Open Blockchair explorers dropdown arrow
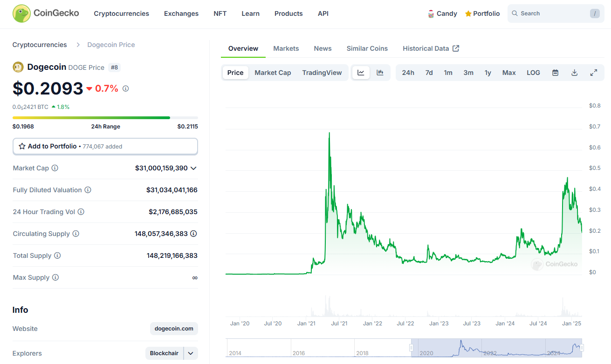611x364 pixels. 191,353
